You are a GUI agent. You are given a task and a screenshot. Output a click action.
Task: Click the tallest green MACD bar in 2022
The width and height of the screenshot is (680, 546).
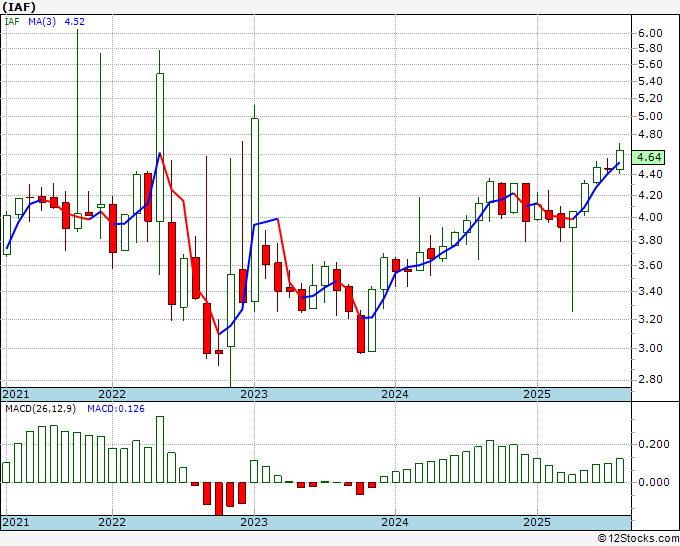coord(160,449)
